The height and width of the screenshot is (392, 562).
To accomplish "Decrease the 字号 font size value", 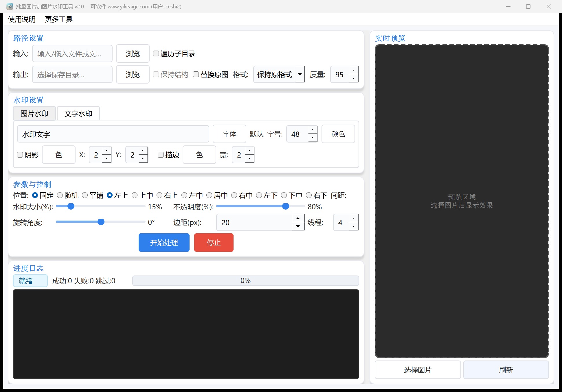I will pyautogui.click(x=313, y=138).
